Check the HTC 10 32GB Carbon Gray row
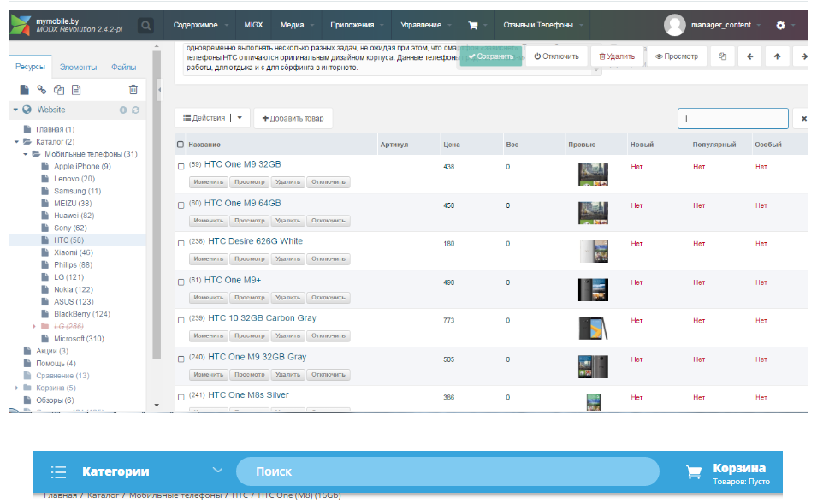 point(181,320)
